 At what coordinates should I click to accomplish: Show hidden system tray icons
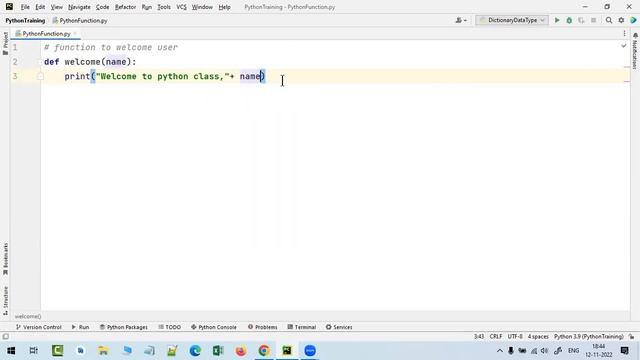tap(500, 351)
